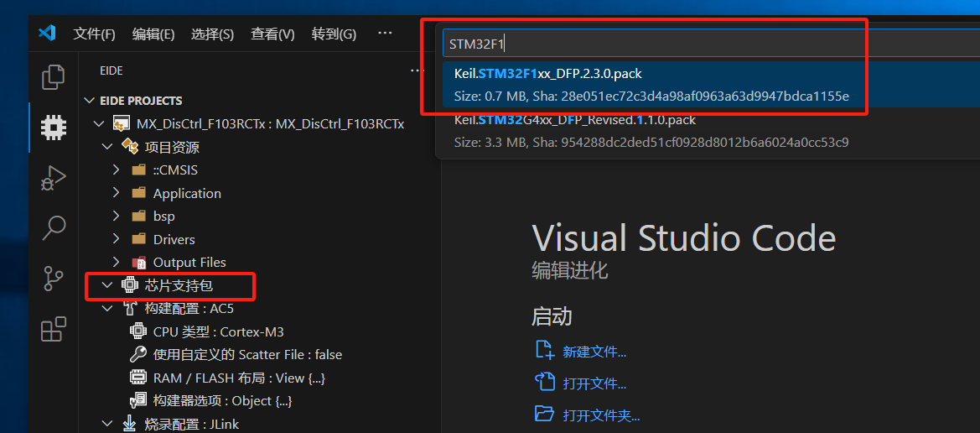Click the 烧录配置 download icon
Viewport: 980px width, 433px height.
[x=129, y=424]
